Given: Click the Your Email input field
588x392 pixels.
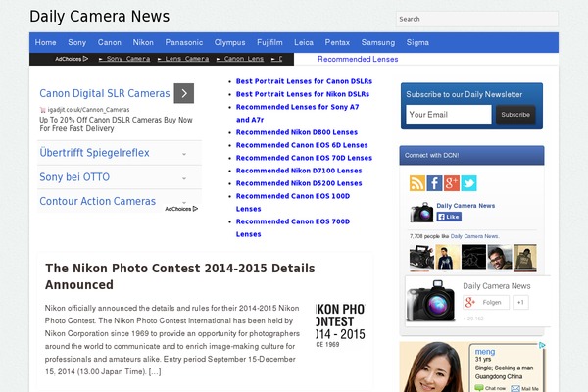Looking at the screenshot, I should [449, 115].
